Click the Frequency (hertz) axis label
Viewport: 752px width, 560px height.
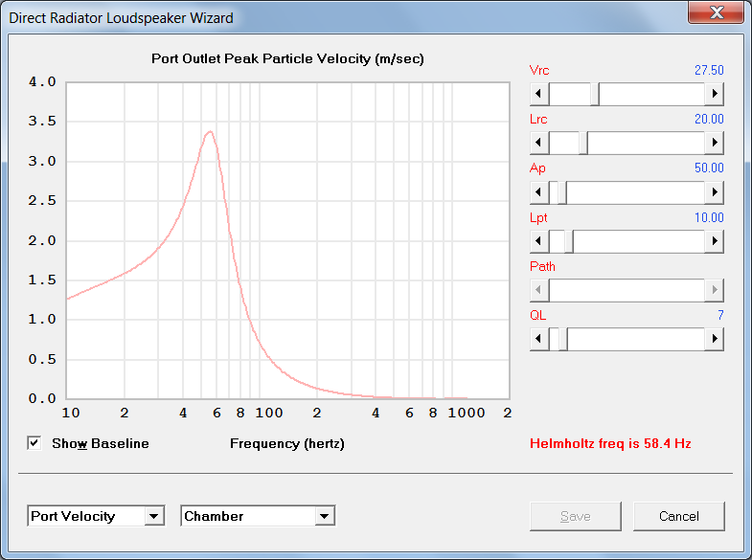286,443
